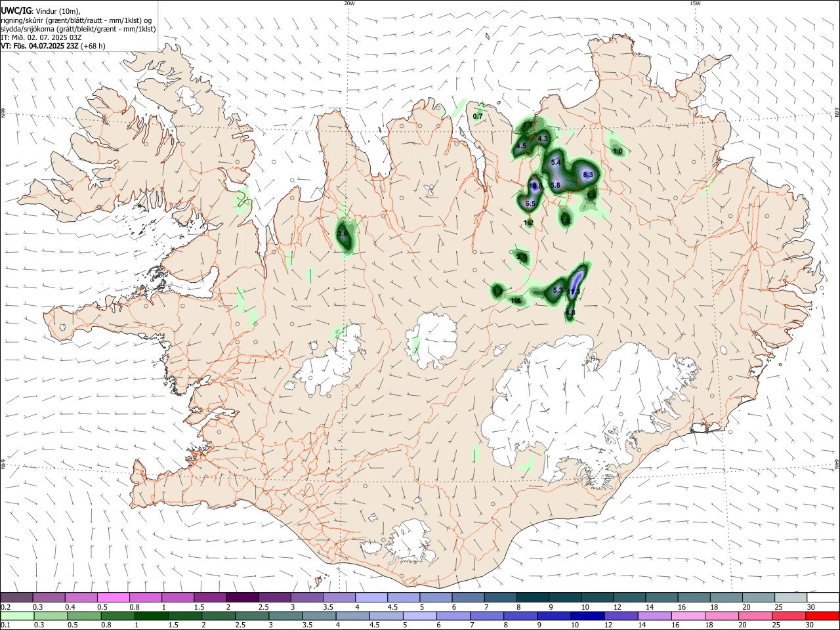Click the 1.0 precipitation value

click(618, 152)
